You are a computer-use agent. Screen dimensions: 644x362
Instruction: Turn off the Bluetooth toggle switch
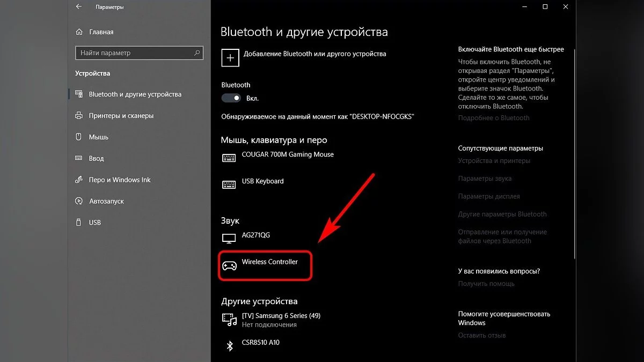pyautogui.click(x=231, y=99)
